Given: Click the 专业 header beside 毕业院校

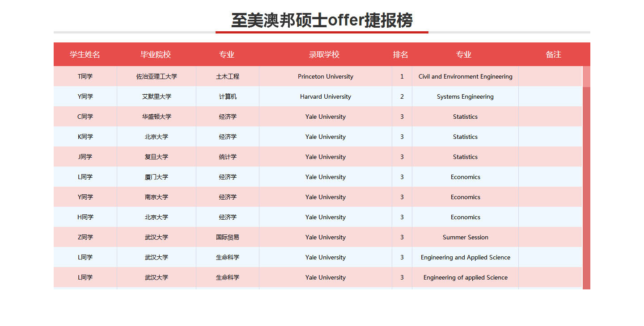Looking at the screenshot, I should [227, 54].
